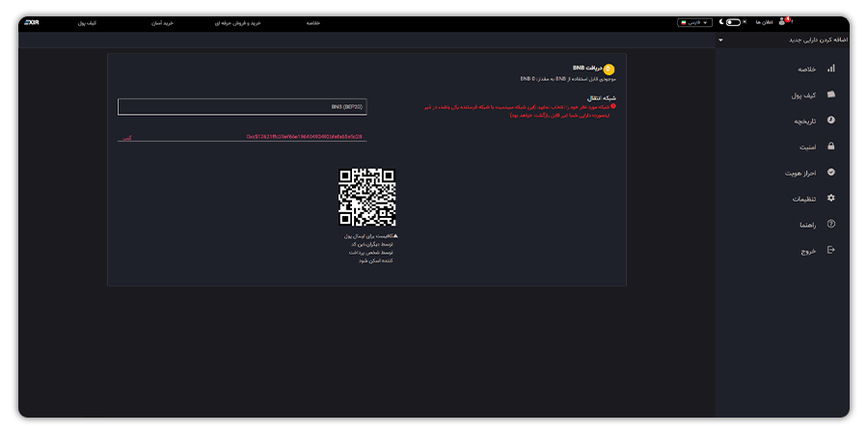Click the settings gear icon in sidebar
The height and width of the screenshot is (434, 868).
tap(831, 198)
